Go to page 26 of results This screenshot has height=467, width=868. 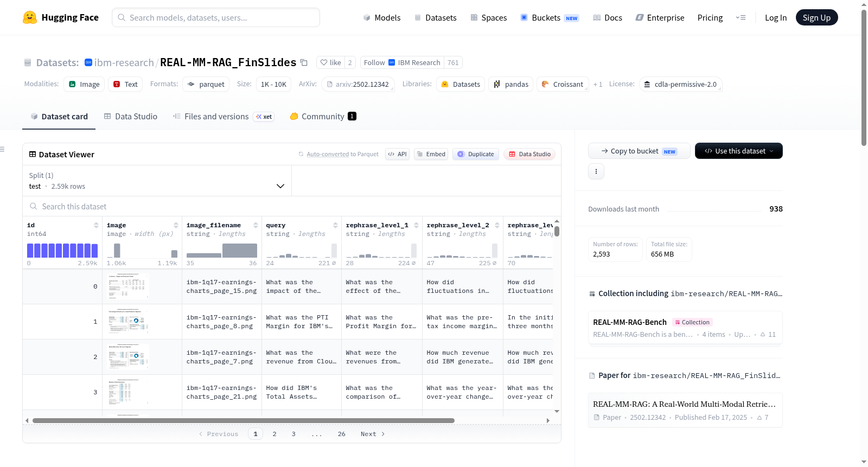click(342, 434)
